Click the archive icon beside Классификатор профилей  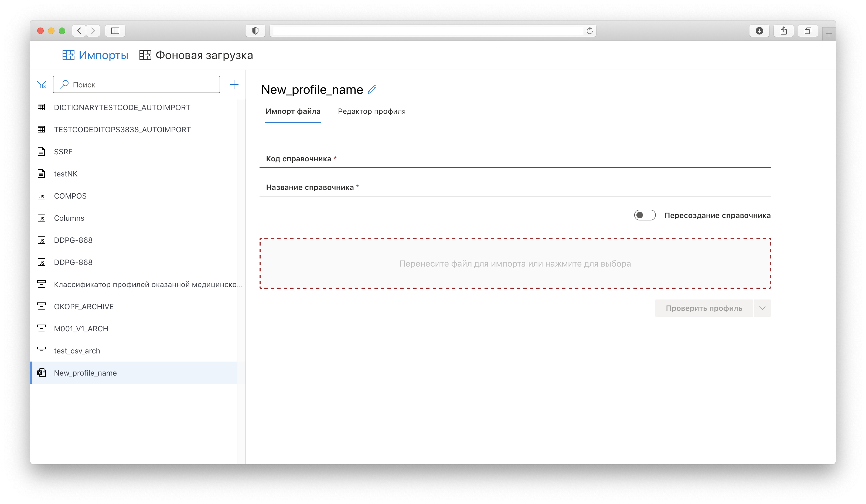(41, 284)
